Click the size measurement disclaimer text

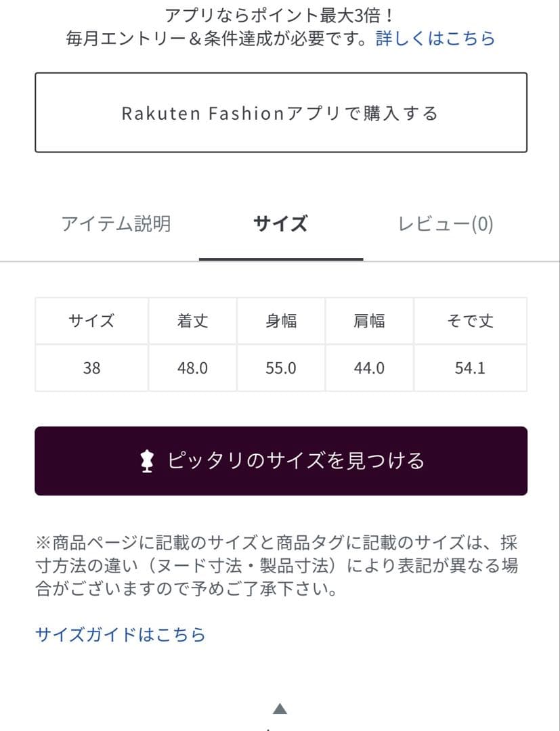click(x=280, y=565)
